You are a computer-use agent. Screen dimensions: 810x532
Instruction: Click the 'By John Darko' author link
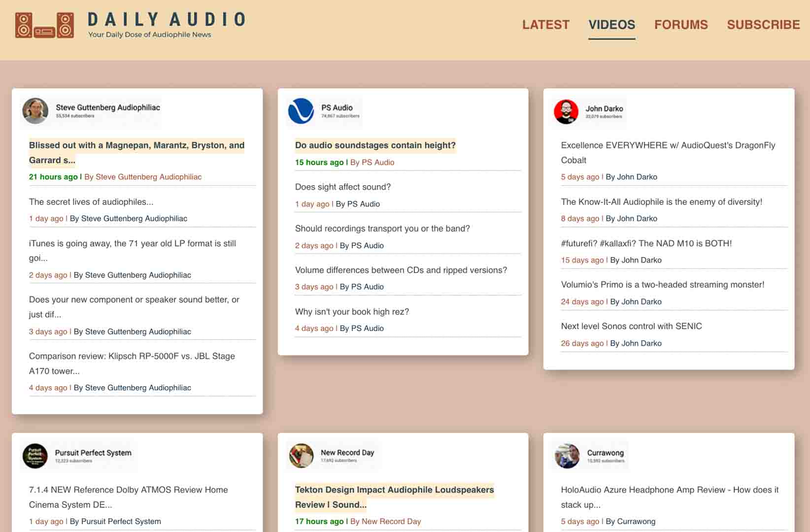tap(632, 177)
